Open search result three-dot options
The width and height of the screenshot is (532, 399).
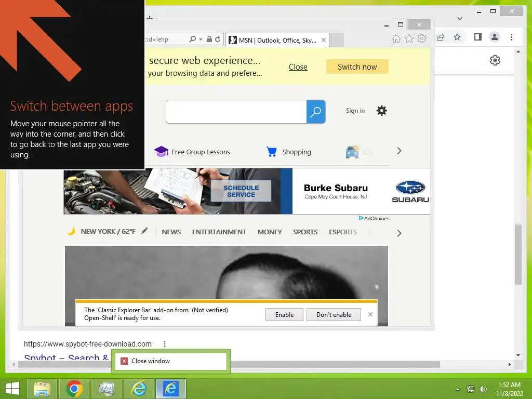(x=165, y=344)
